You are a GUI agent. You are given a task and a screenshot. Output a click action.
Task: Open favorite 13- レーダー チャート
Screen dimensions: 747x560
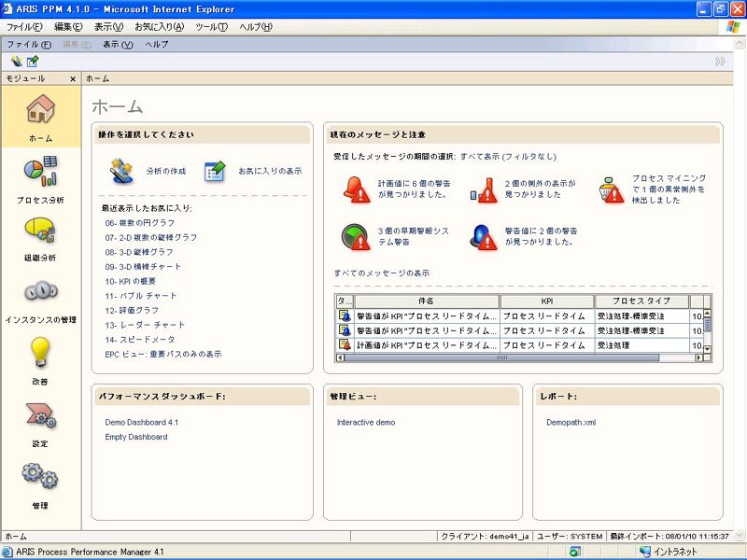(x=145, y=325)
